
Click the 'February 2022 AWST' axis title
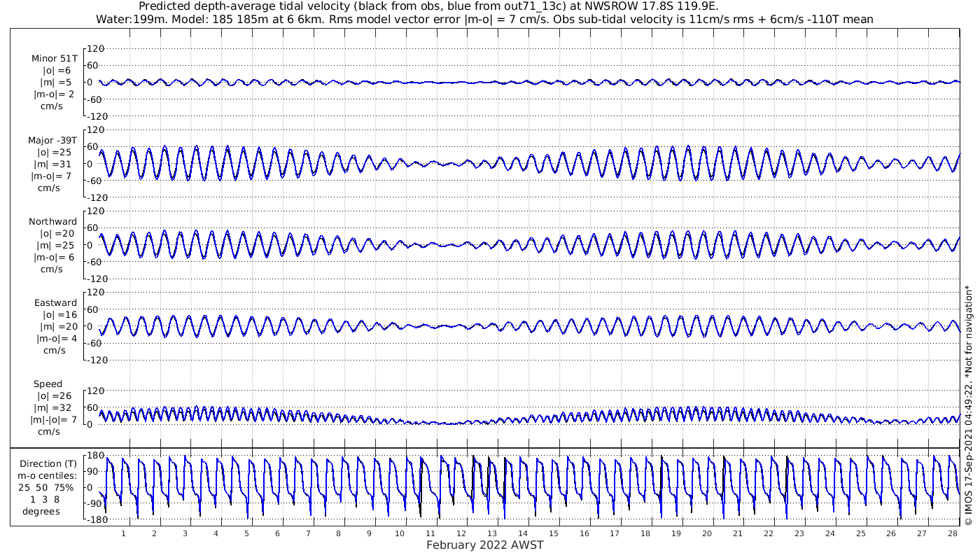point(485,545)
